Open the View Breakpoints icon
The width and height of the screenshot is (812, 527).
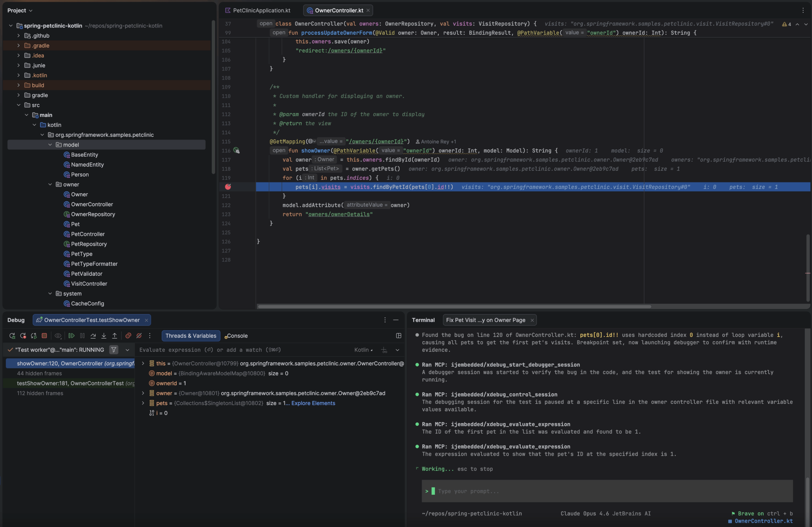tap(128, 336)
